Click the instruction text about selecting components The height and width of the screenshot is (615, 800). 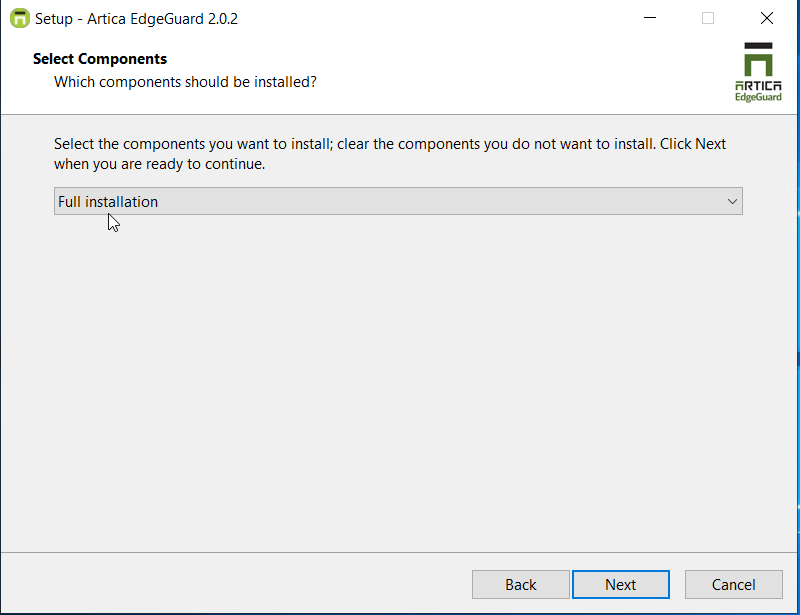[390, 154]
